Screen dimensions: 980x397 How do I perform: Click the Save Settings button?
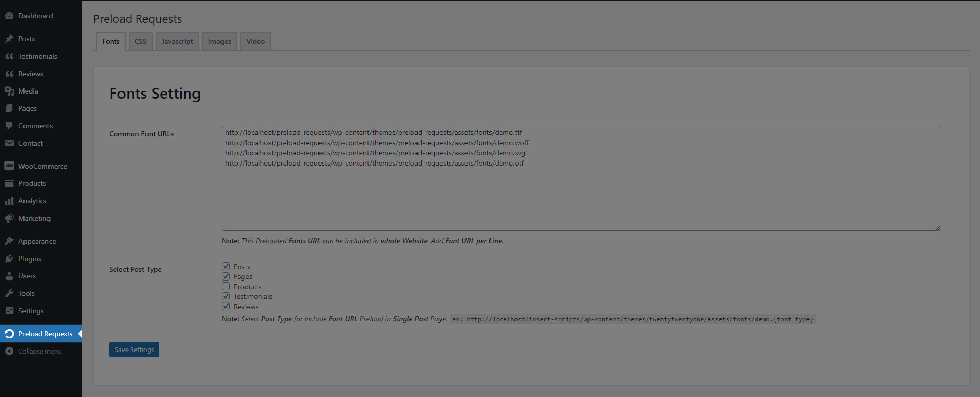[x=134, y=349]
